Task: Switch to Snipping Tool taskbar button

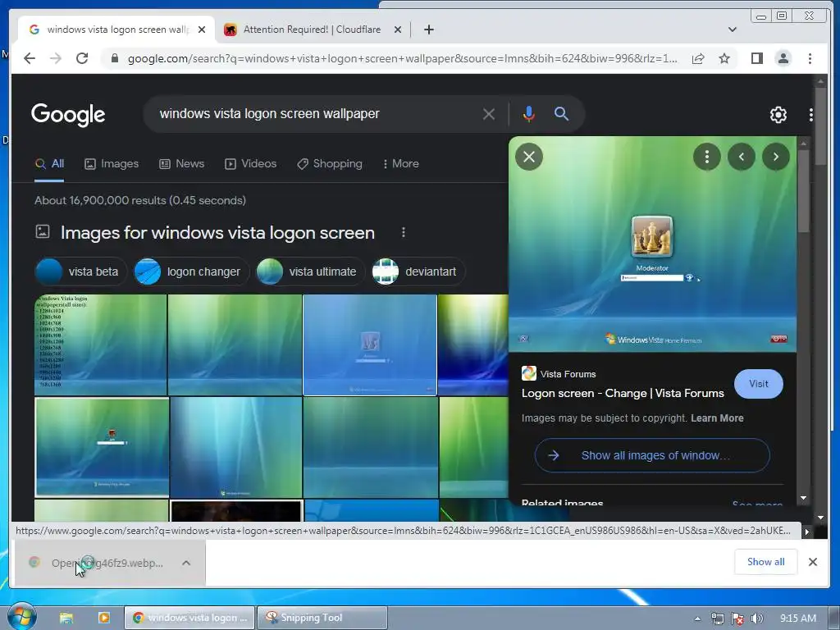Action: [x=322, y=618]
